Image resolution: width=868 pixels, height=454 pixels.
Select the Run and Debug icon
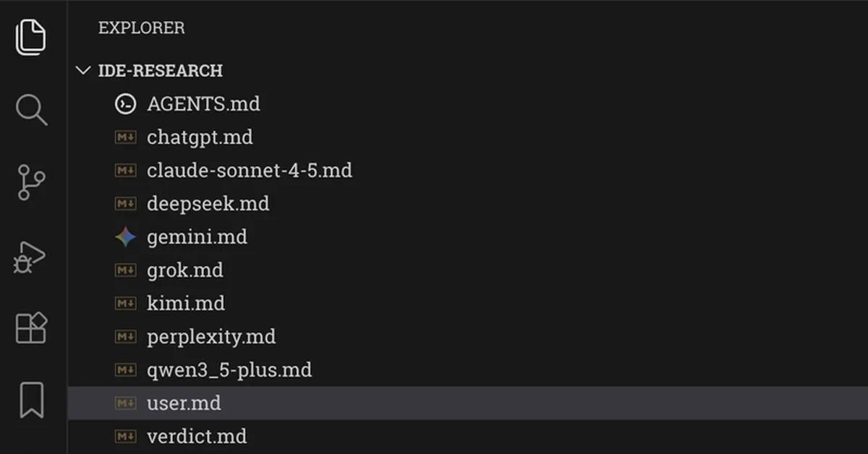point(30,256)
